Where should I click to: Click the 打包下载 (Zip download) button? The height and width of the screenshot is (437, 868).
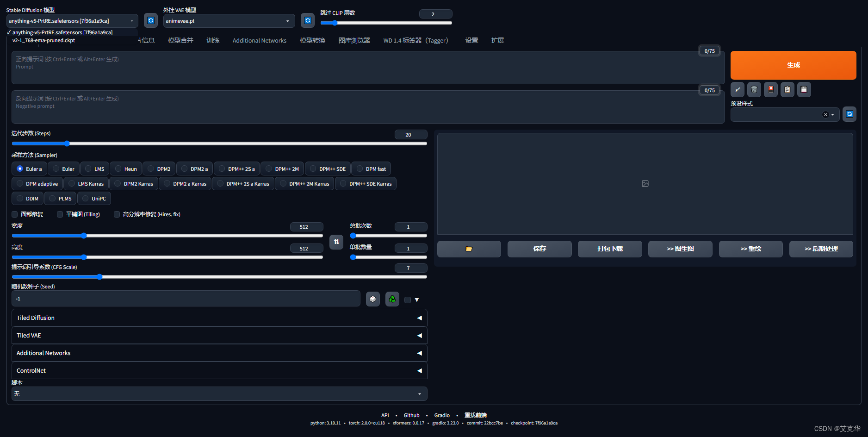pos(610,249)
